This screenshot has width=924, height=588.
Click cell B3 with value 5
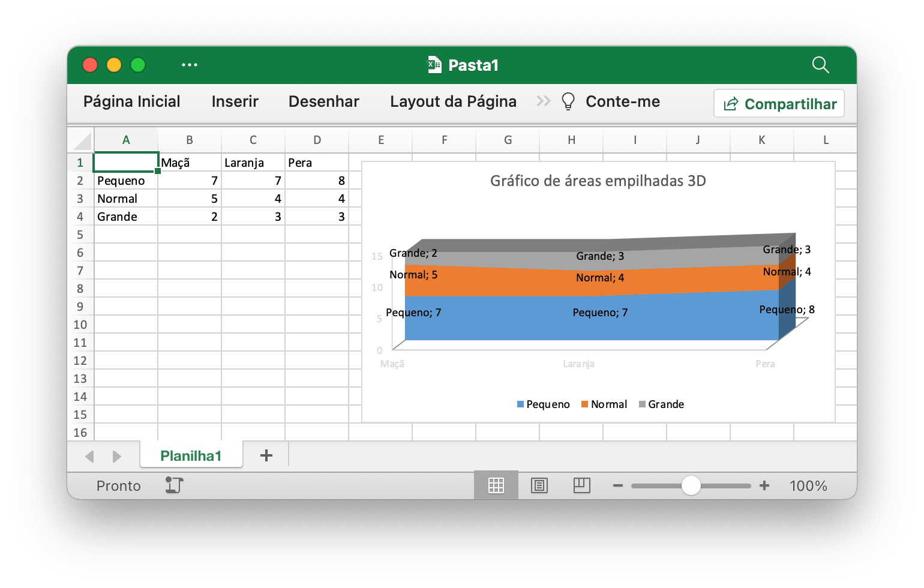point(190,199)
